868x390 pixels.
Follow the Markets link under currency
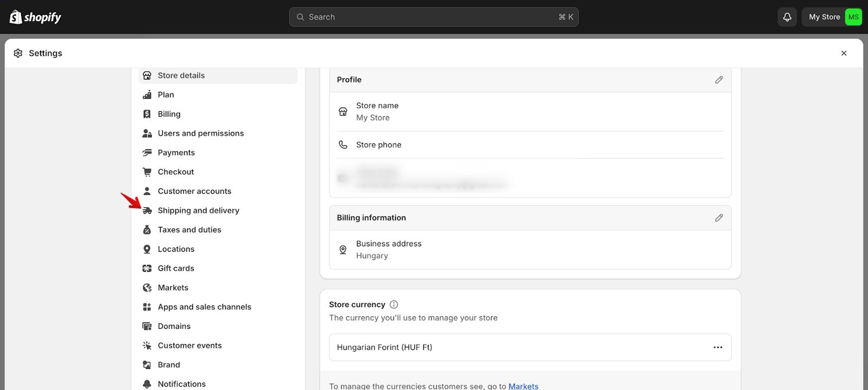point(523,386)
